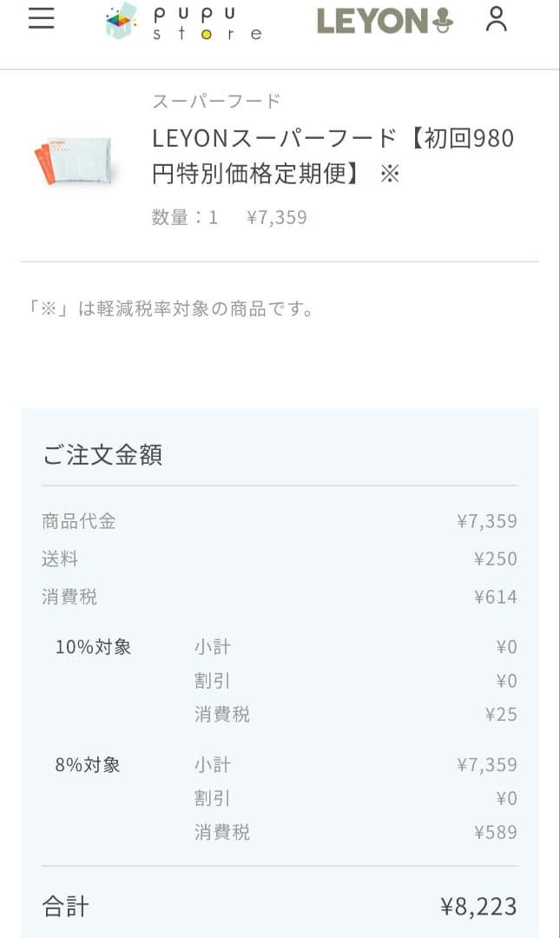Tap the menu bars icon in the header
The image size is (560, 938).
coord(41,19)
